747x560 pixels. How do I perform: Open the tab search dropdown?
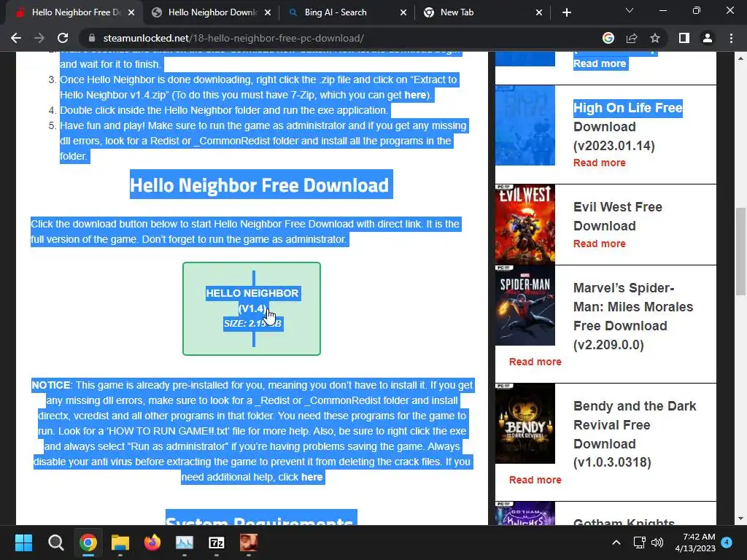630,10
